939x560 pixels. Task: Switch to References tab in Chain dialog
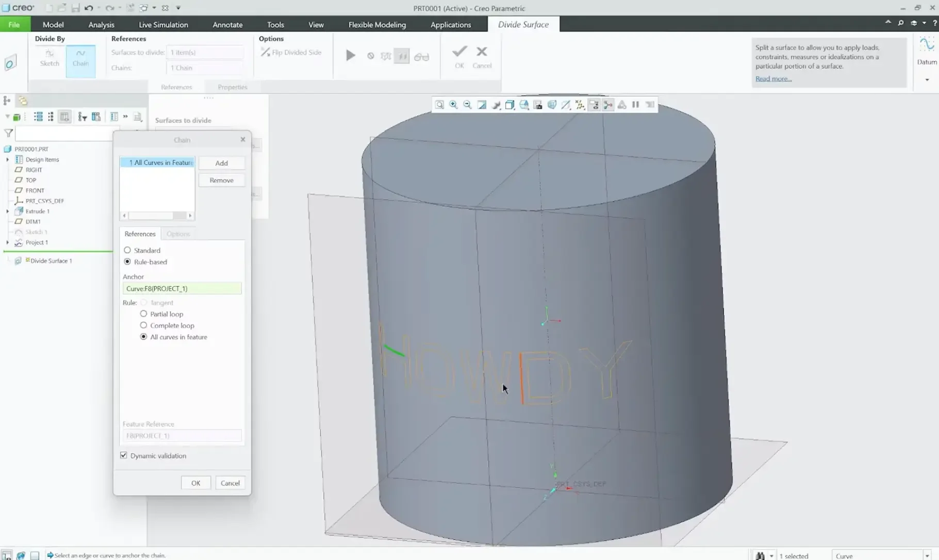(140, 234)
